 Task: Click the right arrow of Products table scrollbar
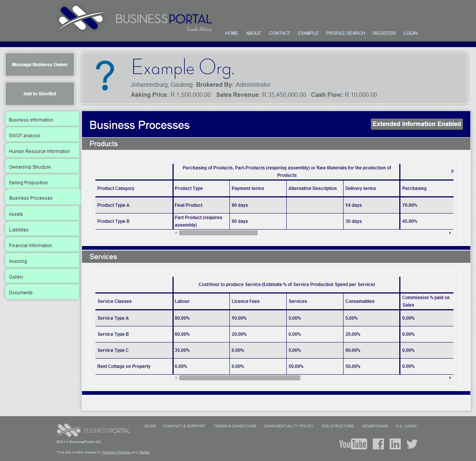[x=450, y=233]
